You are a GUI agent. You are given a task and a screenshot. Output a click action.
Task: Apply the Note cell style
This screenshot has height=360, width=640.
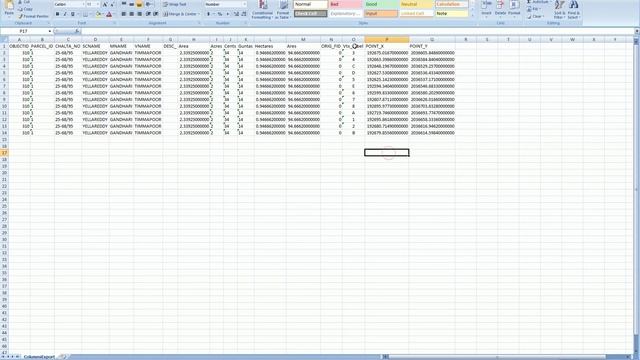[x=451, y=14]
